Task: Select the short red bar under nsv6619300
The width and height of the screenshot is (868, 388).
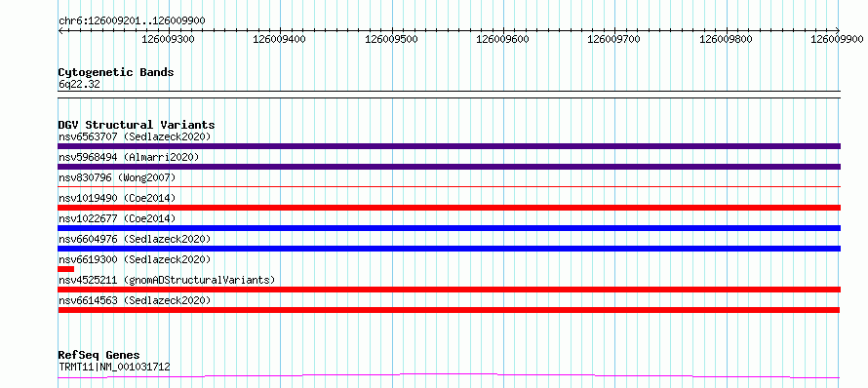Action: pyautogui.click(x=66, y=269)
